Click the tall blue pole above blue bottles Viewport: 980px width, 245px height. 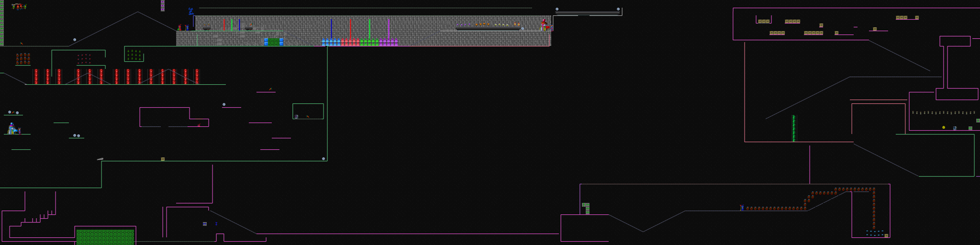331,29
